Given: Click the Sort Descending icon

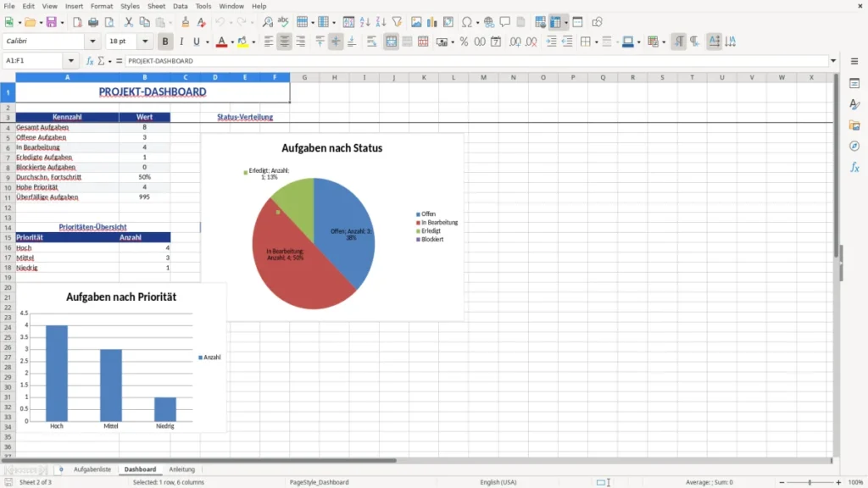Looking at the screenshot, I should [x=381, y=22].
